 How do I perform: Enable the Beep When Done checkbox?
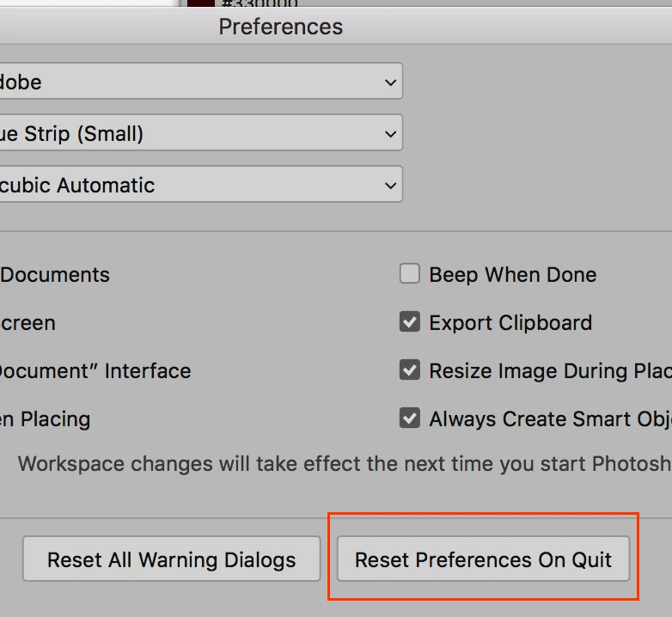tap(410, 274)
